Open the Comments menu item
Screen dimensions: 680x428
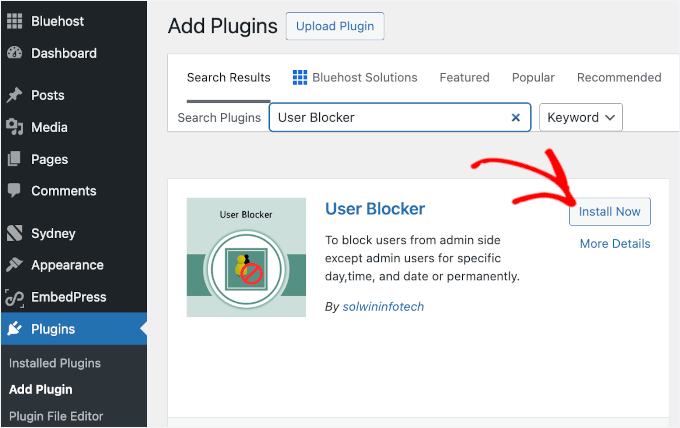pyautogui.click(x=74, y=190)
